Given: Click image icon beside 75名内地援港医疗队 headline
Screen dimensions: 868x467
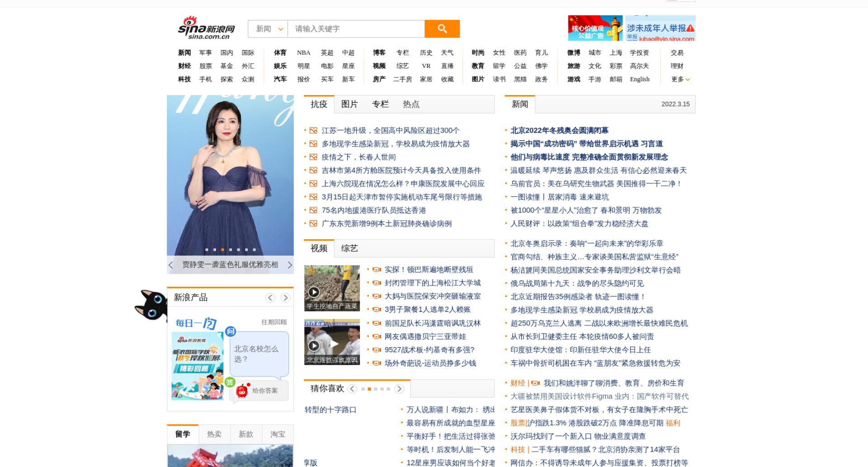Looking at the screenshot, I should (313, 210).
